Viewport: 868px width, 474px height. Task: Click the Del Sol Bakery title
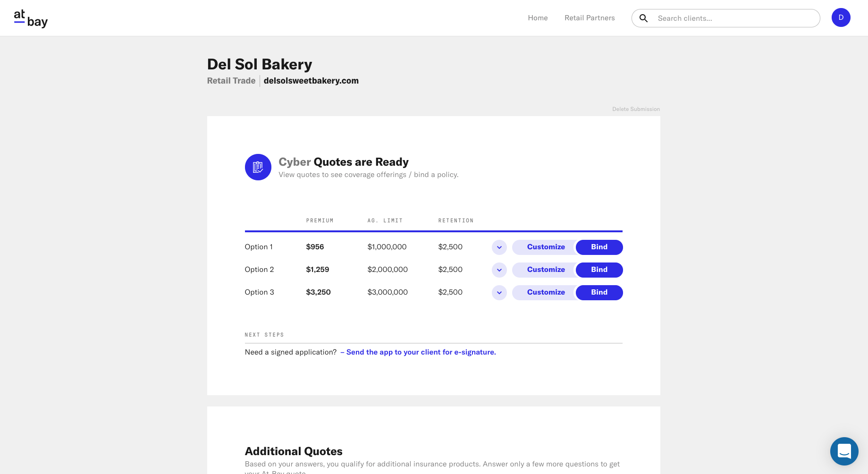click(x=260, y=64)
